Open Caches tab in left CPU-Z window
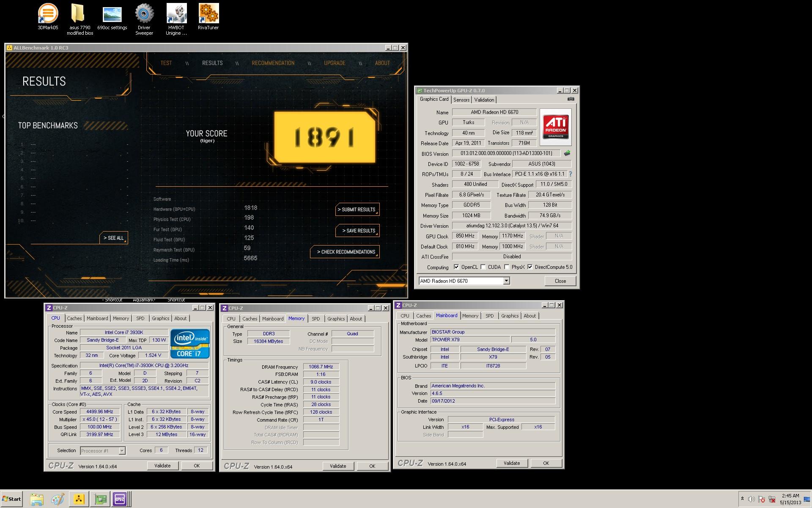This screenshot has width=812, height=508. click(x=74, y=318)
